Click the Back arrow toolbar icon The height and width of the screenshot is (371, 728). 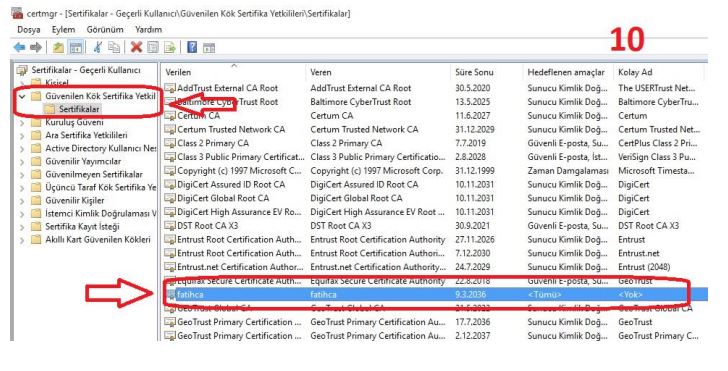coord(19,47)
